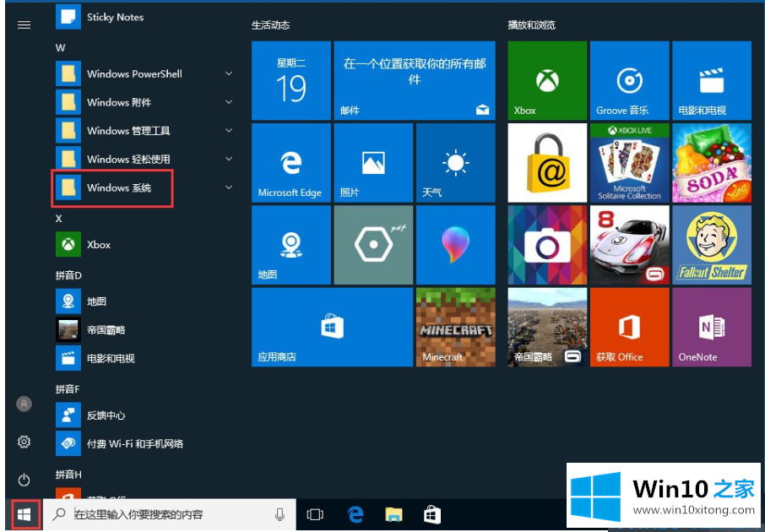Open the Xbox tile
765x532 pixels.
point(547,80)
